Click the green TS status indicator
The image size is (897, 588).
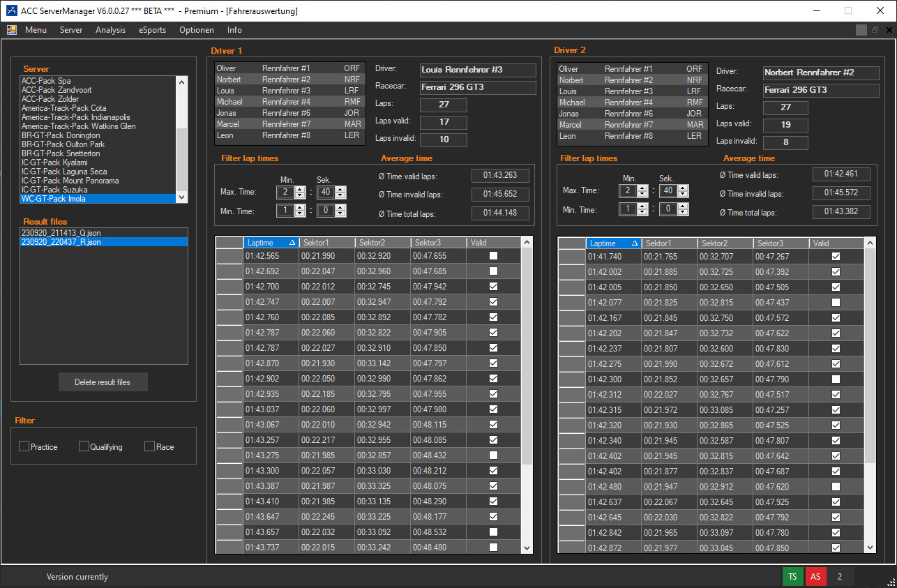click(792, 576)
